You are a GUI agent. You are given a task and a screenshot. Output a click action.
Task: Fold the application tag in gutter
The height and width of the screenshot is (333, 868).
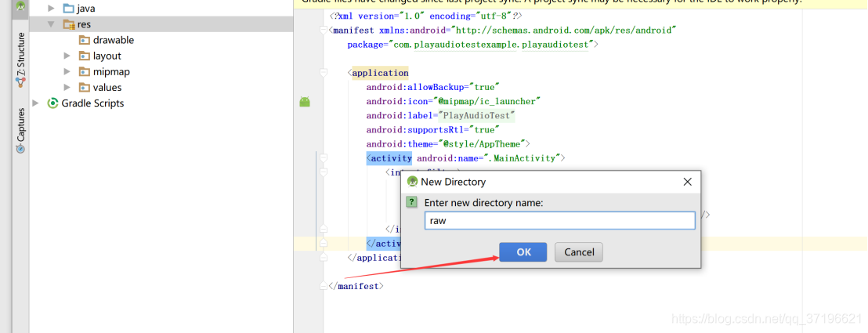[x=324, y=73]
